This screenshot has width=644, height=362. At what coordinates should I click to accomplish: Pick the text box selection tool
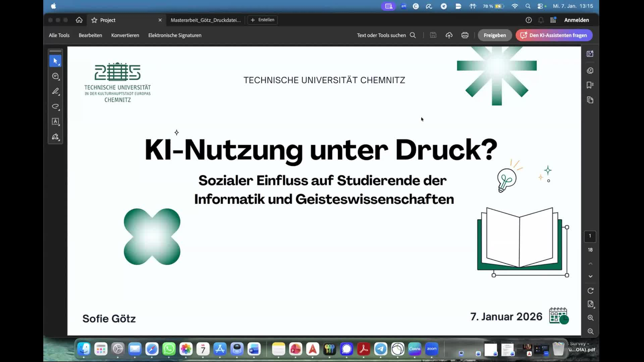click(x=55, y=122)
